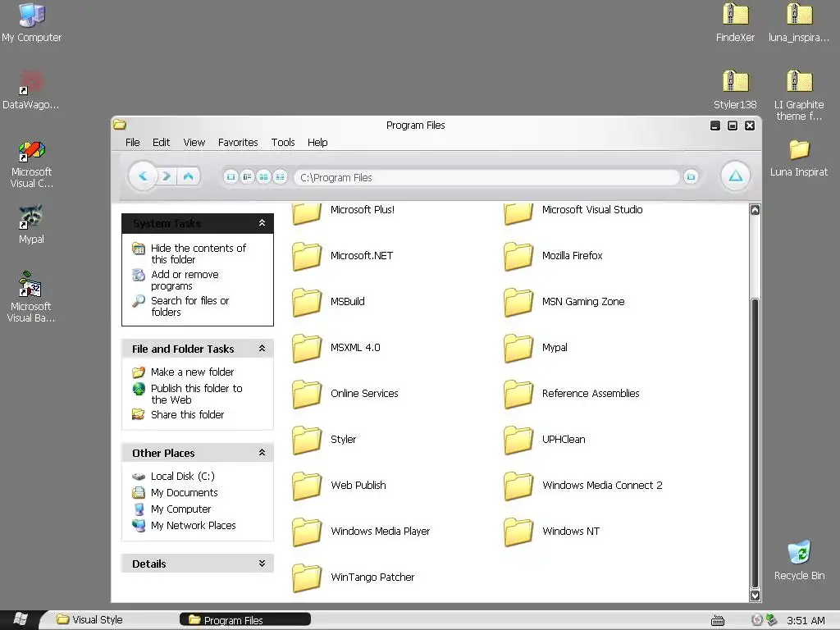Click the Go button beside address bar

[x=691, y=177]
